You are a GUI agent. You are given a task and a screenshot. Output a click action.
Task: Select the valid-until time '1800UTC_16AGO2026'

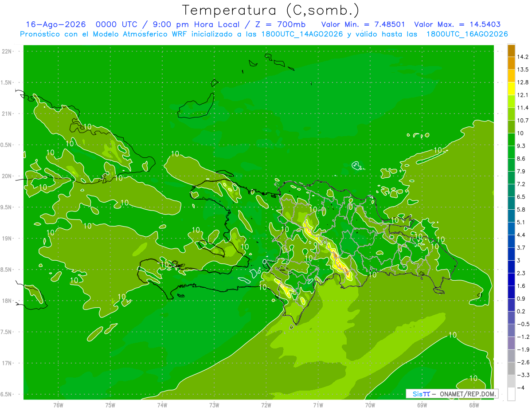click(467, 34)
